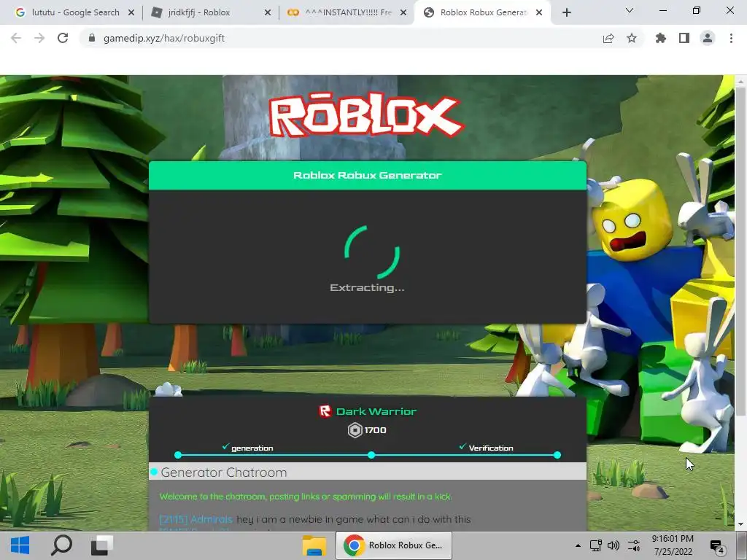
Task: Click the Robux coin icon
Action: click(355, 430)
